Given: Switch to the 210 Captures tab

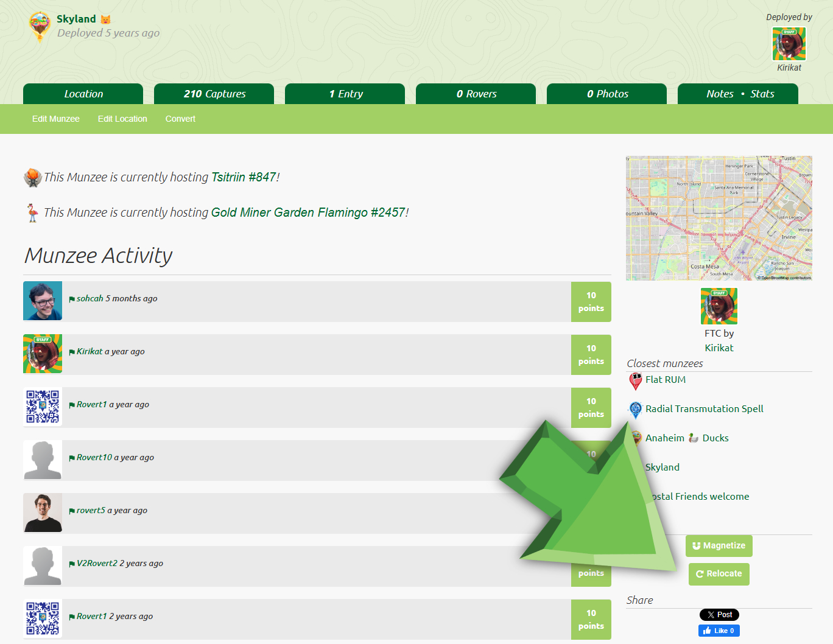Looking at the screenshot, I should pyautogui.click(x=214, y=94).
